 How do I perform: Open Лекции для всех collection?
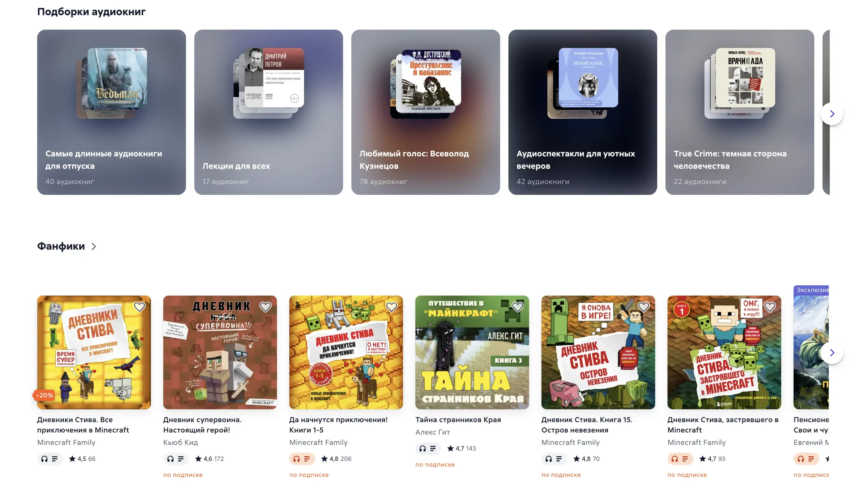(x=269, y=112)
